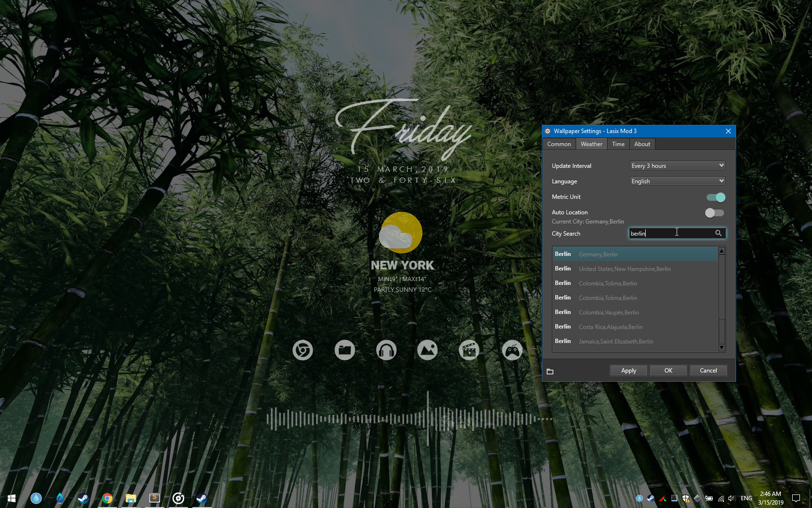Switch to the Time tab

[618, 144]
